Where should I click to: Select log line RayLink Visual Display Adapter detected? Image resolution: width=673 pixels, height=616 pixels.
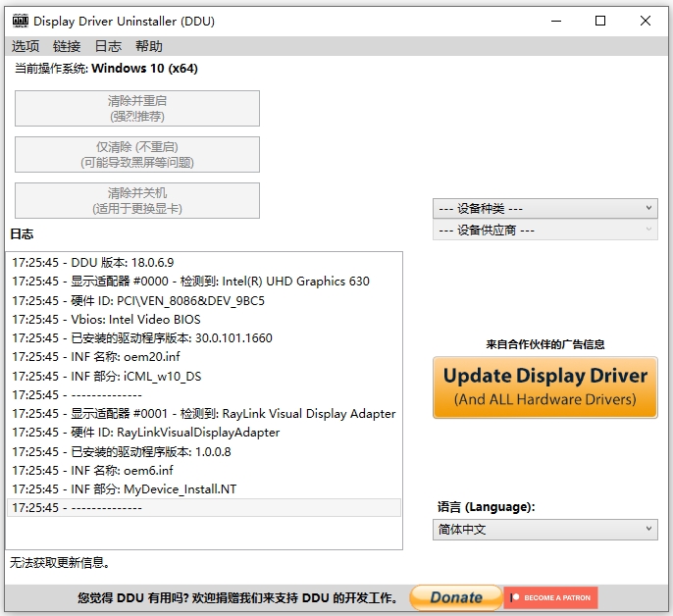coord(204,413)
